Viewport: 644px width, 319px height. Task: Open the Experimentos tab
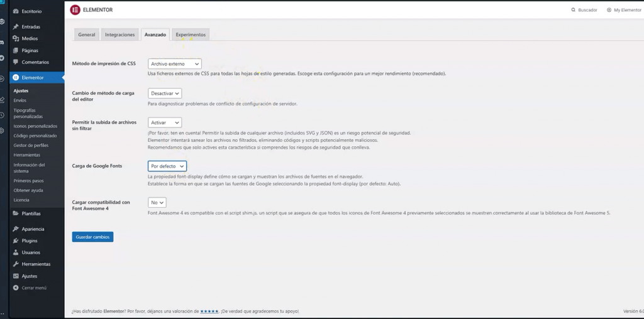[x=191, y=35]
